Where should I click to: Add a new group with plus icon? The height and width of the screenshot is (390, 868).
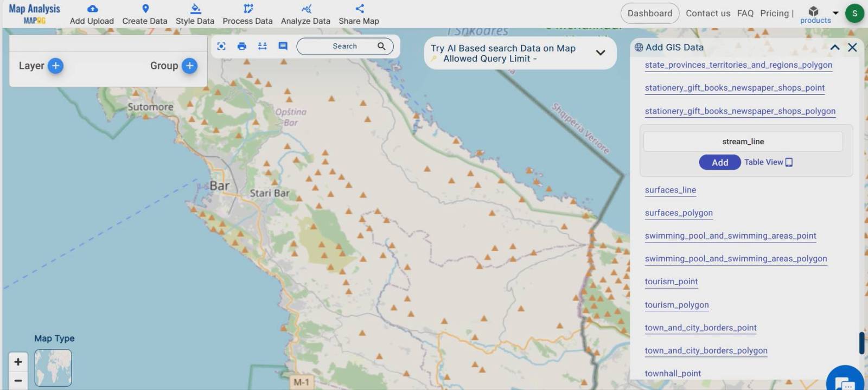189,66
